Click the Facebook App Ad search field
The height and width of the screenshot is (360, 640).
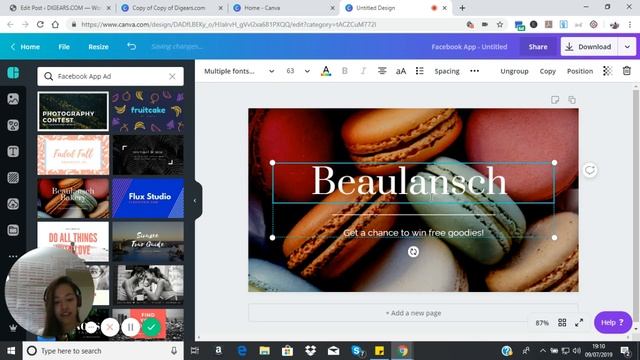tap(110, 76)
